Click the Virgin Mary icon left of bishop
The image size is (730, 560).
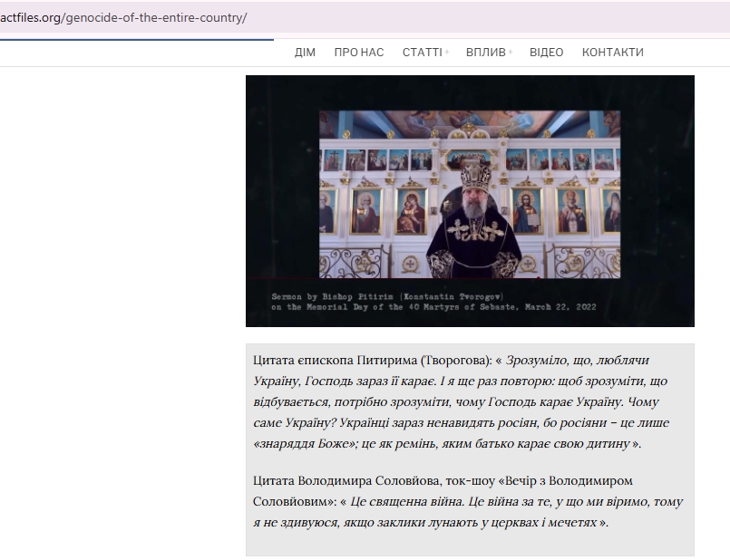tap(412, 211)
